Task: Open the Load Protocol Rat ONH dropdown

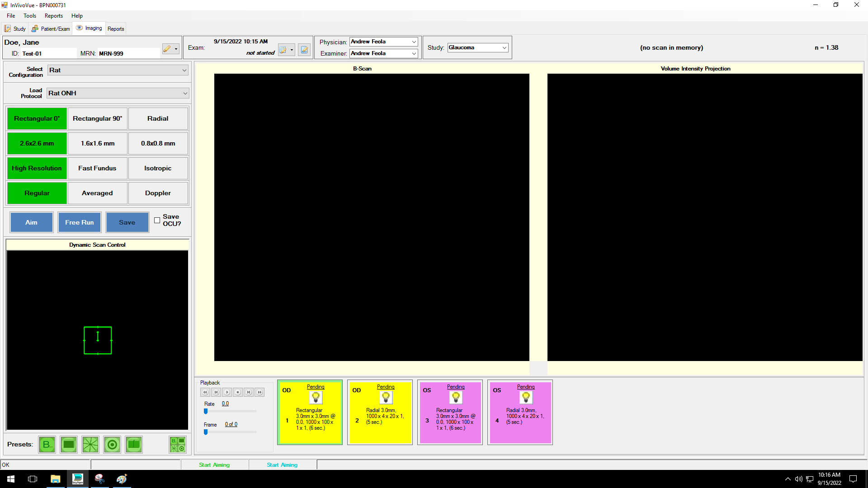Action: pyautogui.click(x=185, y=94)
